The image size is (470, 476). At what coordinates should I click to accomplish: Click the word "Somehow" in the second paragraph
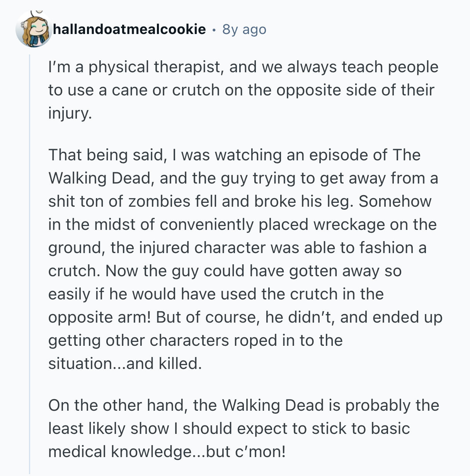coord(395,201)
